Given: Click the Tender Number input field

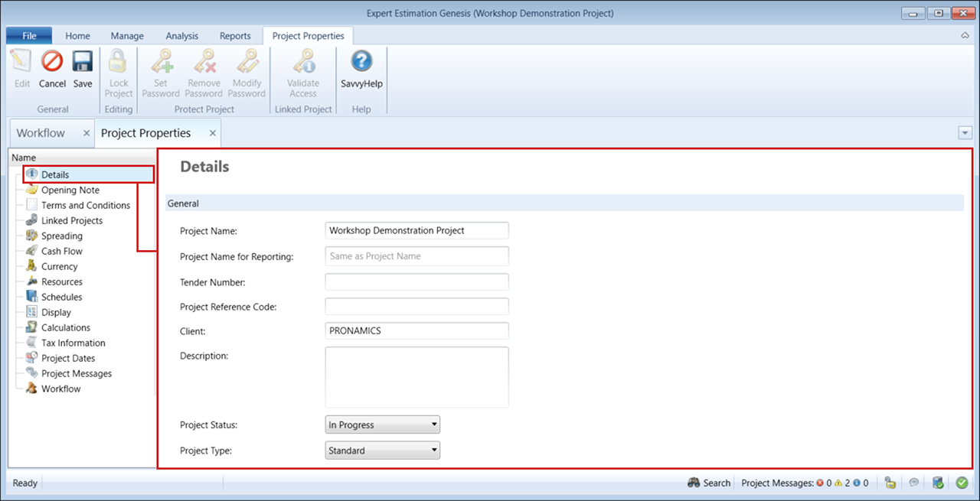Looking at the screenshot, I should pos(416,282).
